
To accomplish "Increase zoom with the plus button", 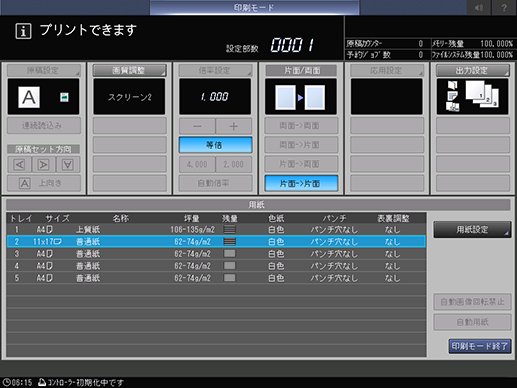I will (x=234, y=126).
